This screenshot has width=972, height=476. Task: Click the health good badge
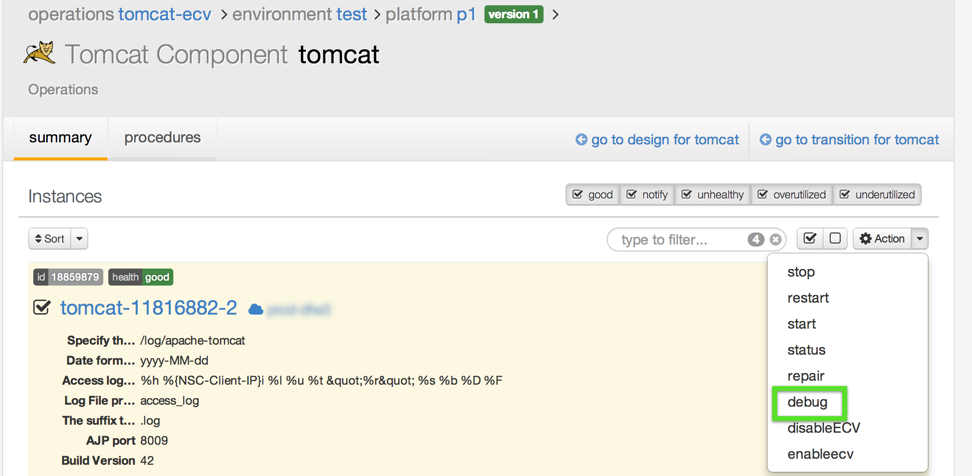click(x=141, y=277)
